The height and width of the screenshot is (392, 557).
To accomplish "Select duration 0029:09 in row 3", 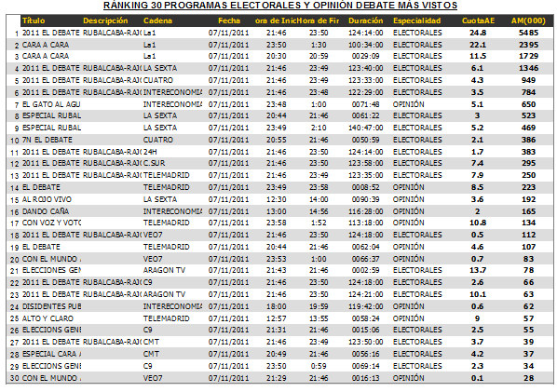I will tap(365, 56).
